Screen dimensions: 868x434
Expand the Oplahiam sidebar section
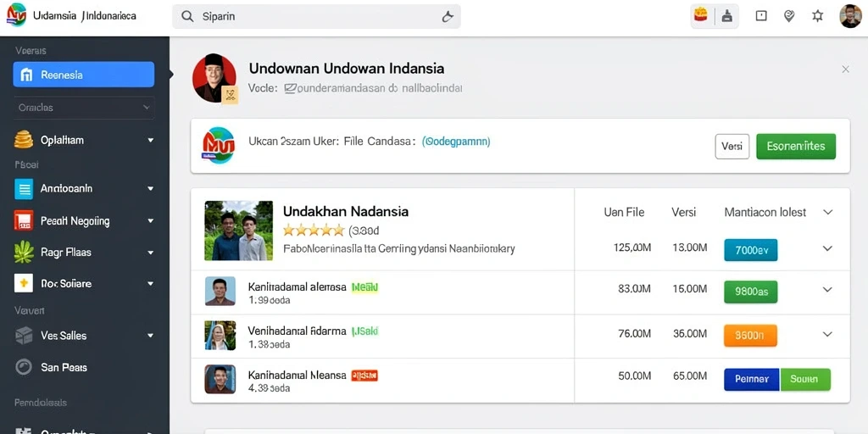(x=151, y=141)
